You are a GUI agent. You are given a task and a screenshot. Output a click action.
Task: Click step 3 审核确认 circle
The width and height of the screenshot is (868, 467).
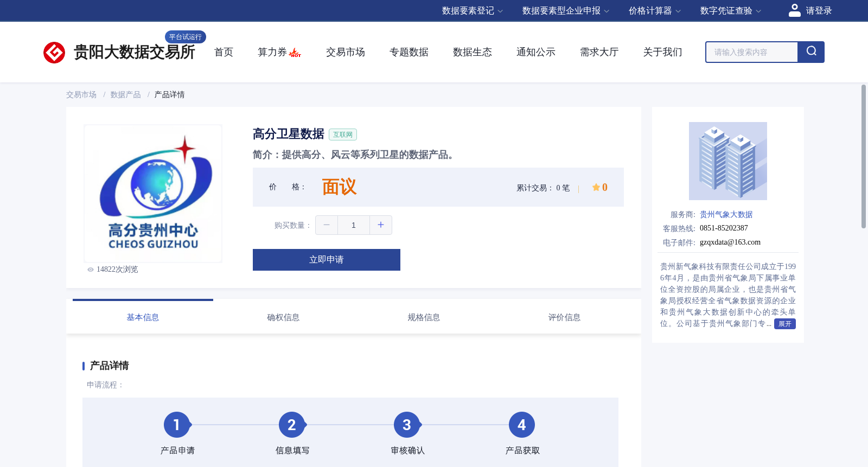(x=407, y=425)
